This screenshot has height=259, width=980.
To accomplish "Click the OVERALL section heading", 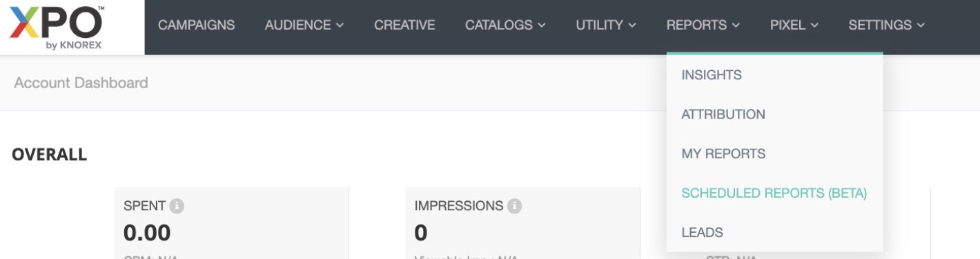I will [x=50, y=154].
